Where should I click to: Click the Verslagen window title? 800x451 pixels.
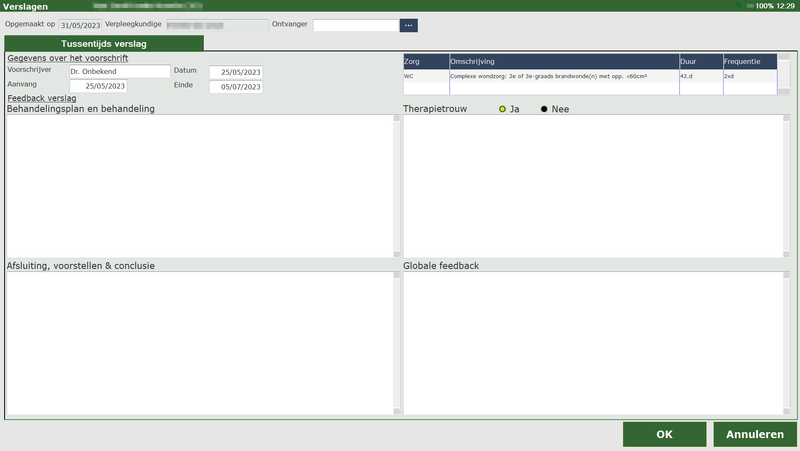26,6
